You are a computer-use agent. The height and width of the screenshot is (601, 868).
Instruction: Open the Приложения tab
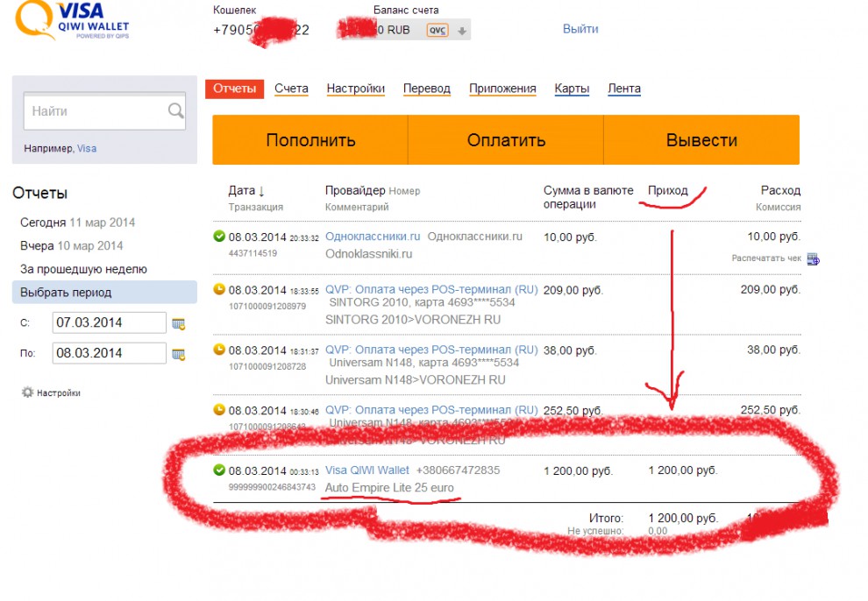502,88
